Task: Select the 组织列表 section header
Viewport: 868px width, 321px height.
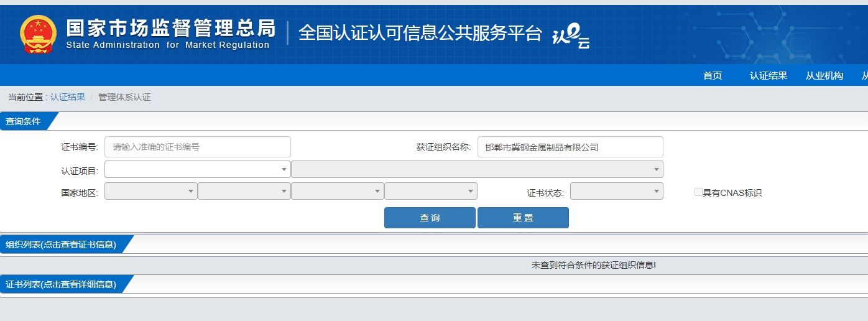Action: pos(61,244)
